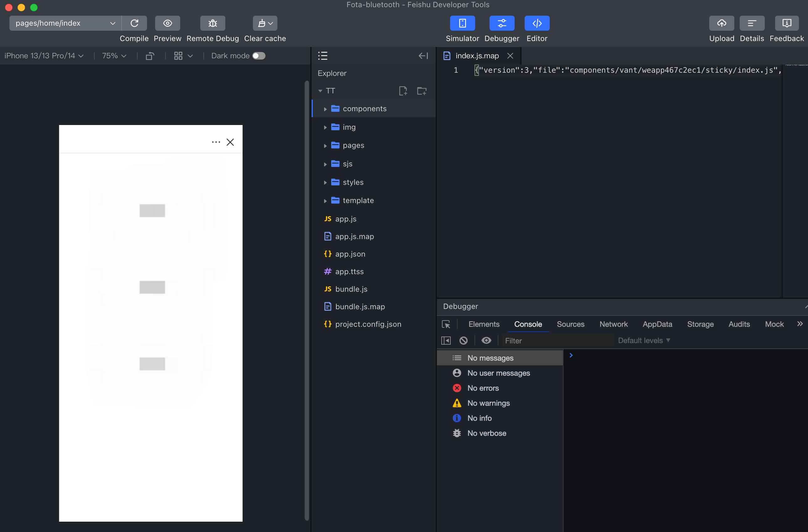This screenshot has width=808, height=532.
Task: Click the Remote Debug icon
Action: (212, 23)
